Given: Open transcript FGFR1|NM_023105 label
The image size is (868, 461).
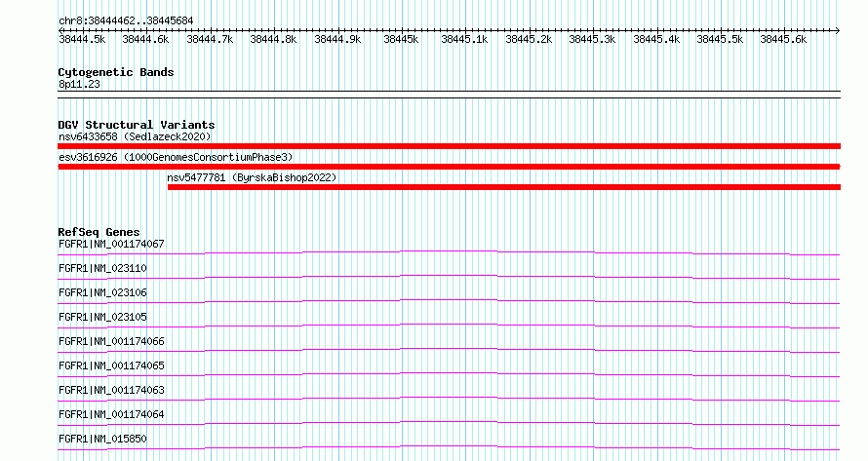Looking at the screenshot, I should click(102, 317).
